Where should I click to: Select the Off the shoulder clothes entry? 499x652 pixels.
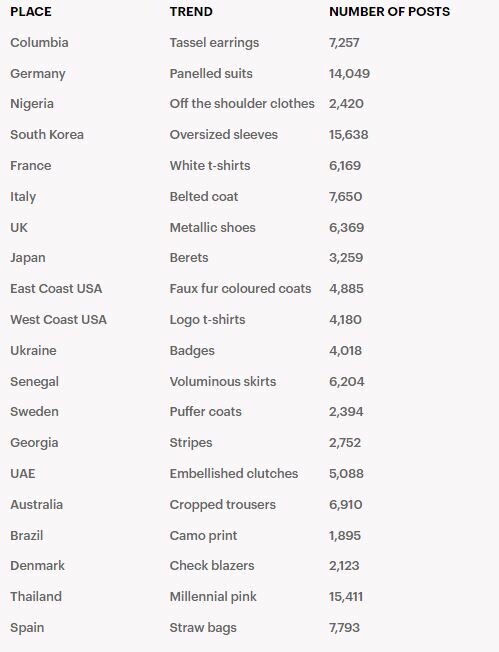[x=242, y=104]
